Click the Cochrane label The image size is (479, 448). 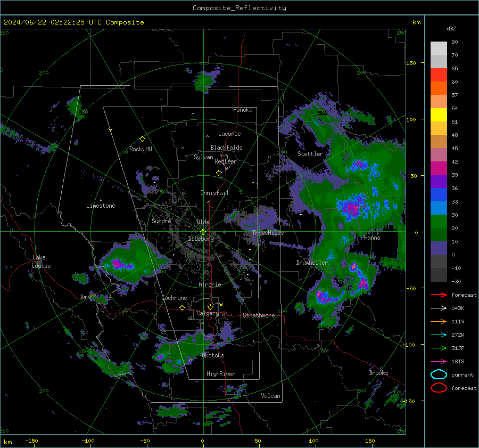(x=174, y=298)
